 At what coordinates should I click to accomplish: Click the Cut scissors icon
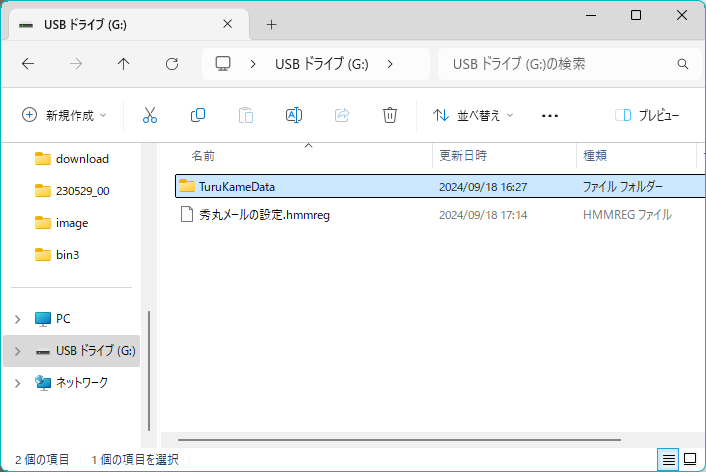[x=150, y=115]
